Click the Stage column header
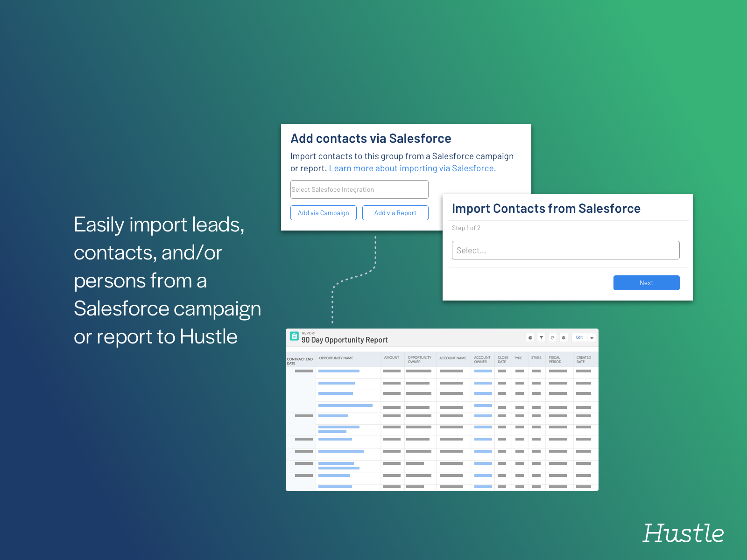The width and height of the screenshot is (747, 560). [x=536, y=358]
